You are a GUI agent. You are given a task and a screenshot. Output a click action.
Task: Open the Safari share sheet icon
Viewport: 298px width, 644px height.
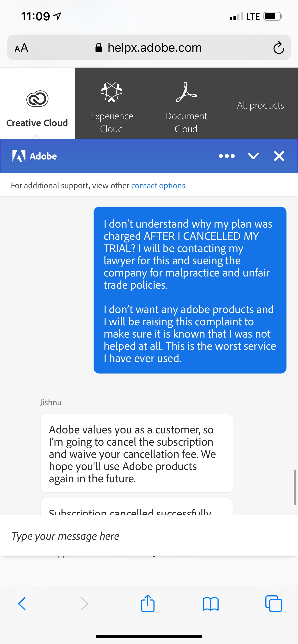tap(148, 603)
